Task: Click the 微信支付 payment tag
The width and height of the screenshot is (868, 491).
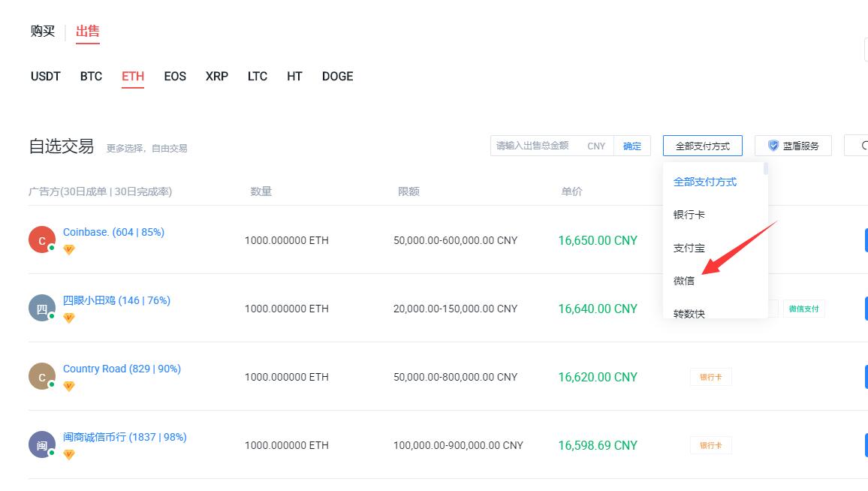Action: tap(803, 309)
